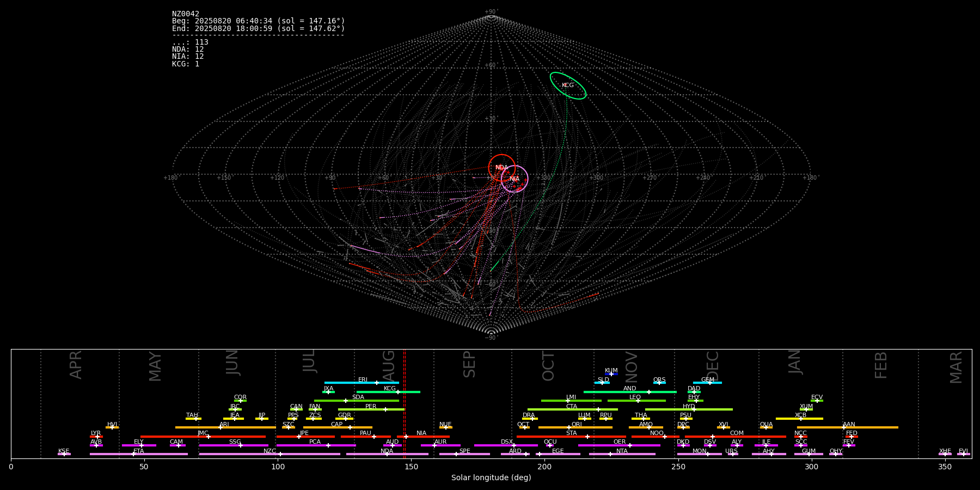Screen dimensions: 980x490
Task: Select the End: 20250820 18:00:59 line
Action: [x=259, y=28]
